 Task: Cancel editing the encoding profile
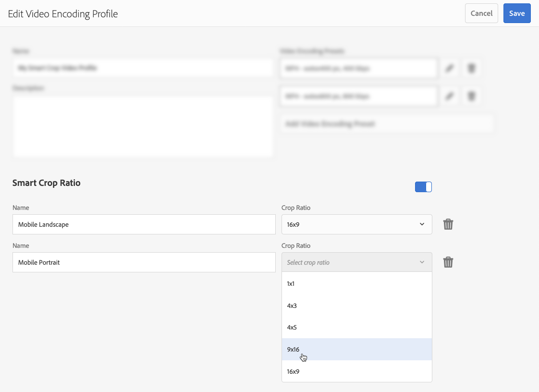pyautogui.click(x=481, y=13)
